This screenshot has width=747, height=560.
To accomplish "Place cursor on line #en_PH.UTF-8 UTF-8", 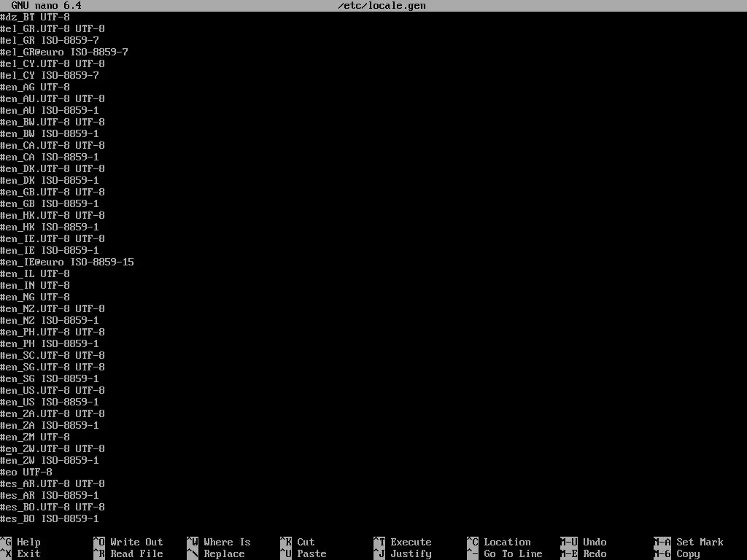I will (53, 332).
